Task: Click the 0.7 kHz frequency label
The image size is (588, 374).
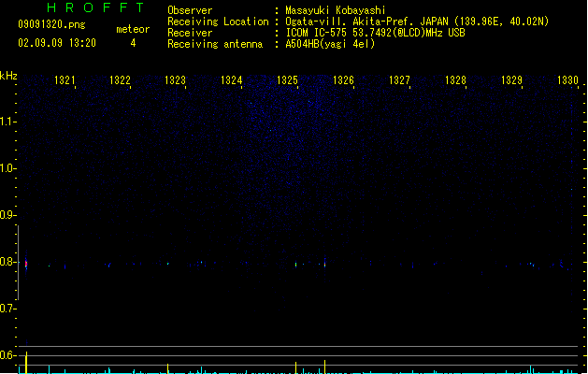Action: [x=7, y=309]
